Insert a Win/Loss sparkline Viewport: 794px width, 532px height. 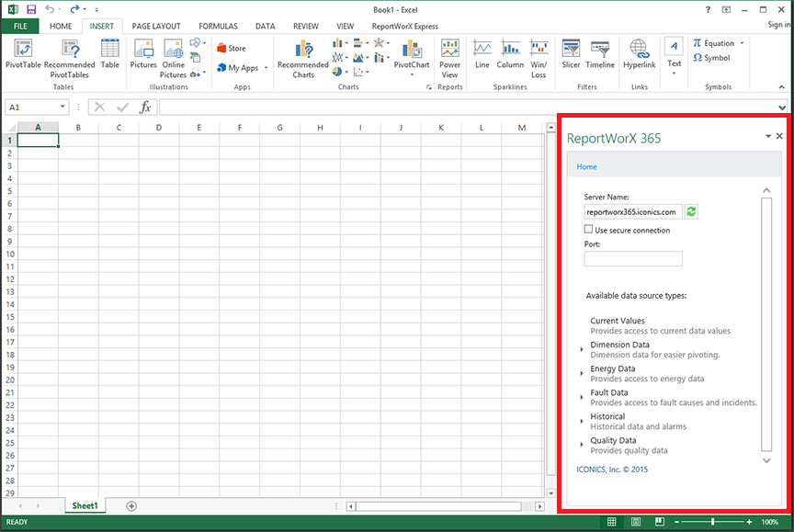click(x=539, y=59)
